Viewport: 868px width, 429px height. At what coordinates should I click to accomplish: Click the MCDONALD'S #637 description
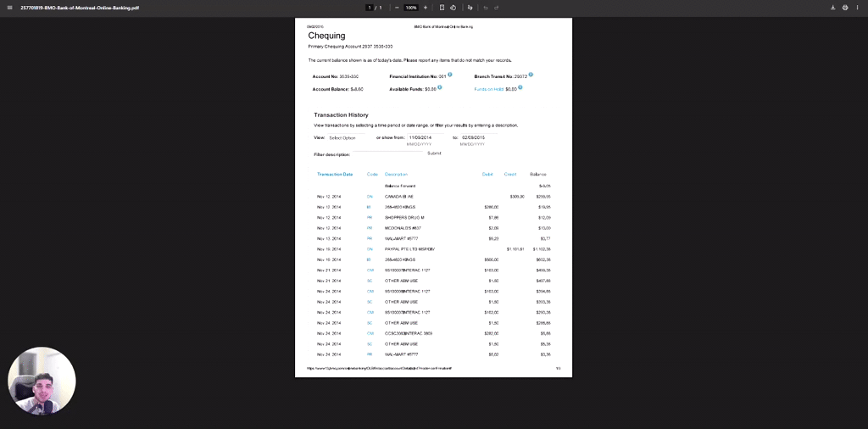403,228
